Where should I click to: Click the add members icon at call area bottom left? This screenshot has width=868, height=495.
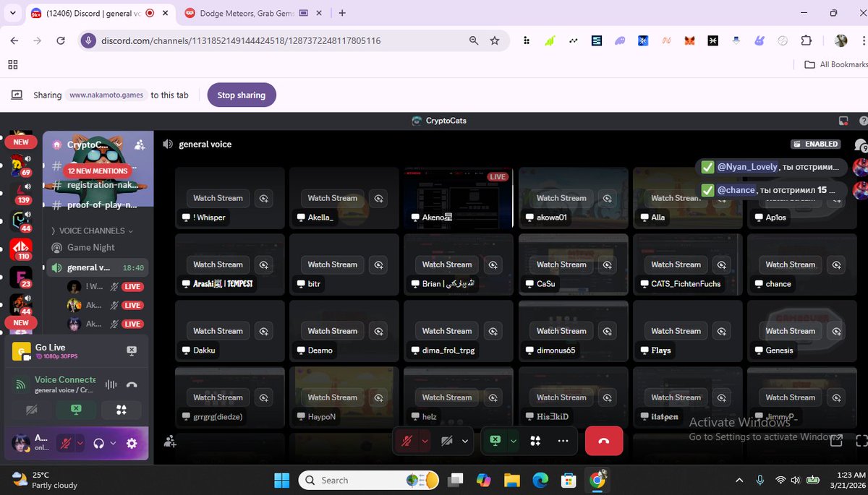point(170,441)
